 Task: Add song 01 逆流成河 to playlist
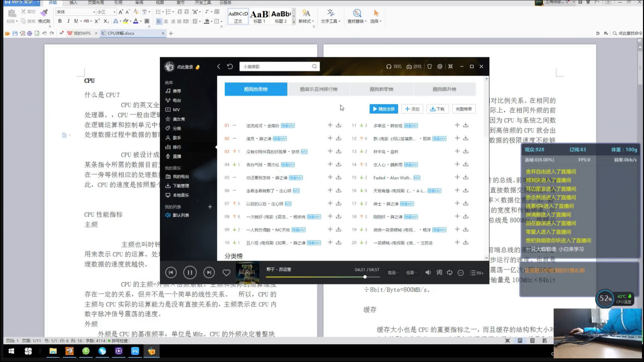[330, 125]
